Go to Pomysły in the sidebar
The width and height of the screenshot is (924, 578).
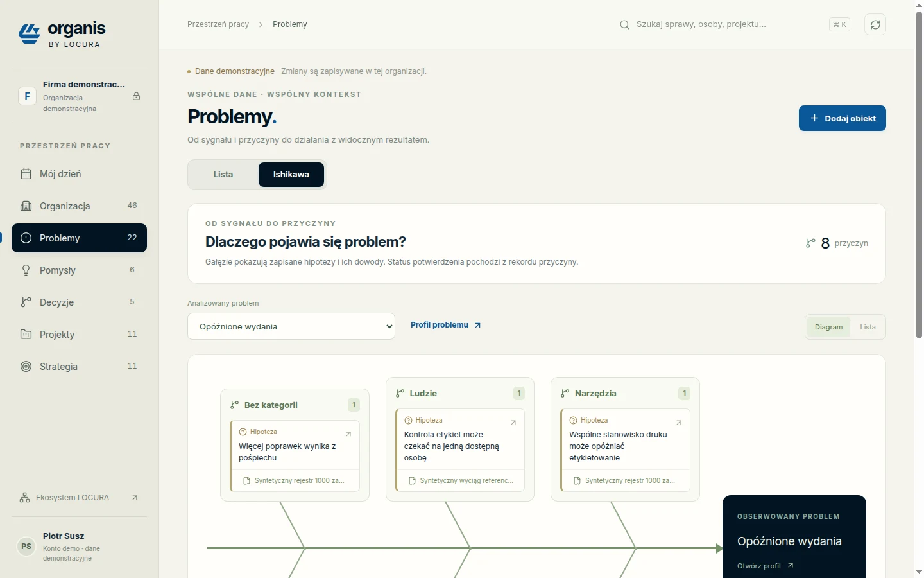79,270
